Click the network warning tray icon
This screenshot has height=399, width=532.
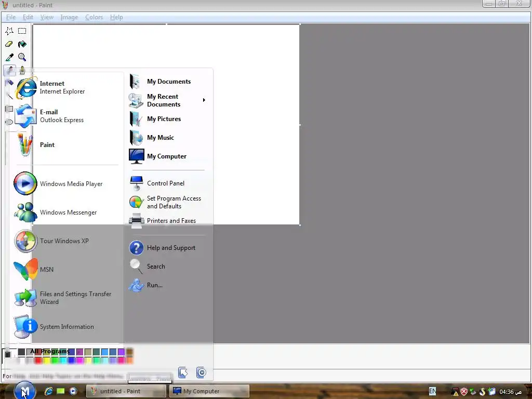(x=455, y=392)
